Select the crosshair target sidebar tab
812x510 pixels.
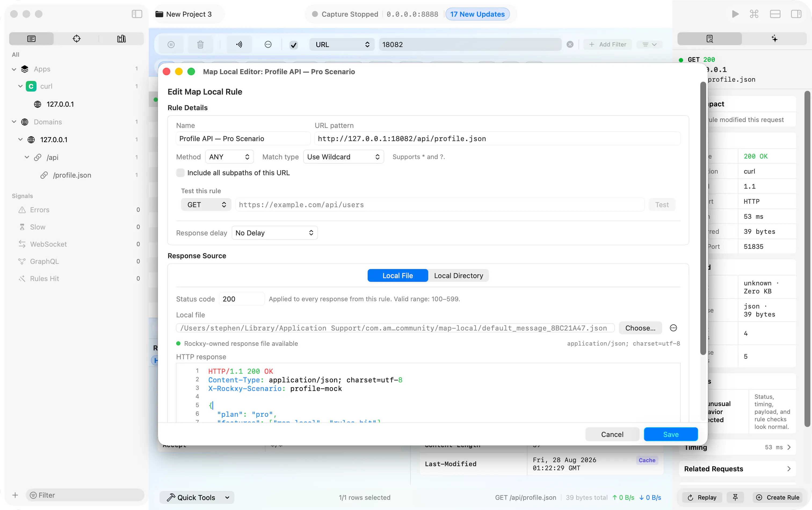77,39
